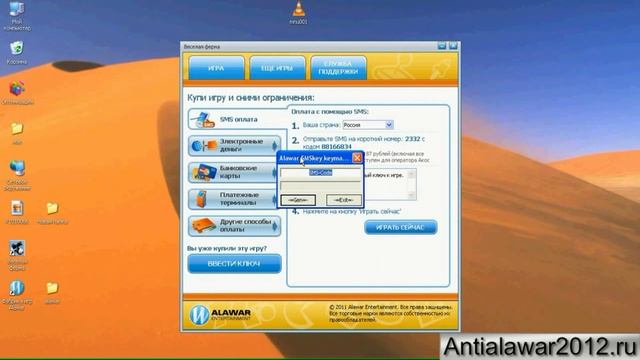Open the СЛУЖБА ПОДДЕРЖКИ tab
Image resolution: width=640 pixels, height=360 pixels.
pyautogui.click(x=338, y=68)
